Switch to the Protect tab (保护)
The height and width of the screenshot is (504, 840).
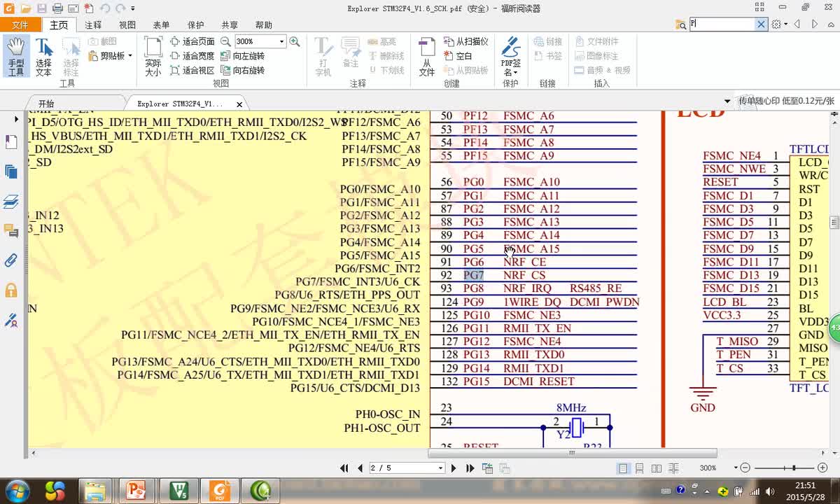click(195, 24)
